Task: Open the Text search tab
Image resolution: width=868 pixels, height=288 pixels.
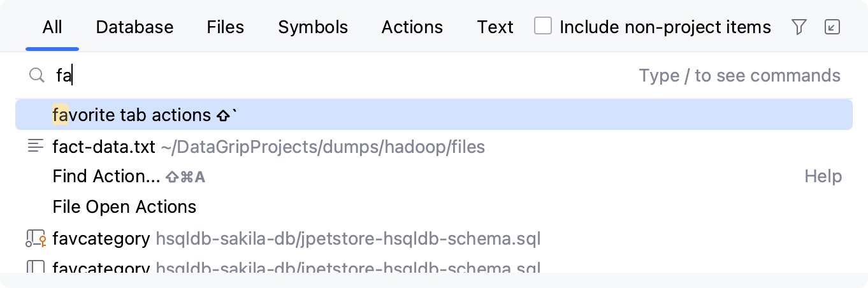Action: (495, 27)
